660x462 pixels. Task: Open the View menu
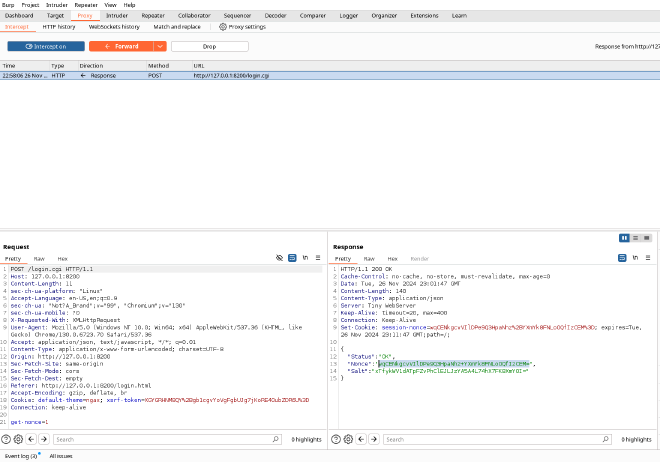110,5
